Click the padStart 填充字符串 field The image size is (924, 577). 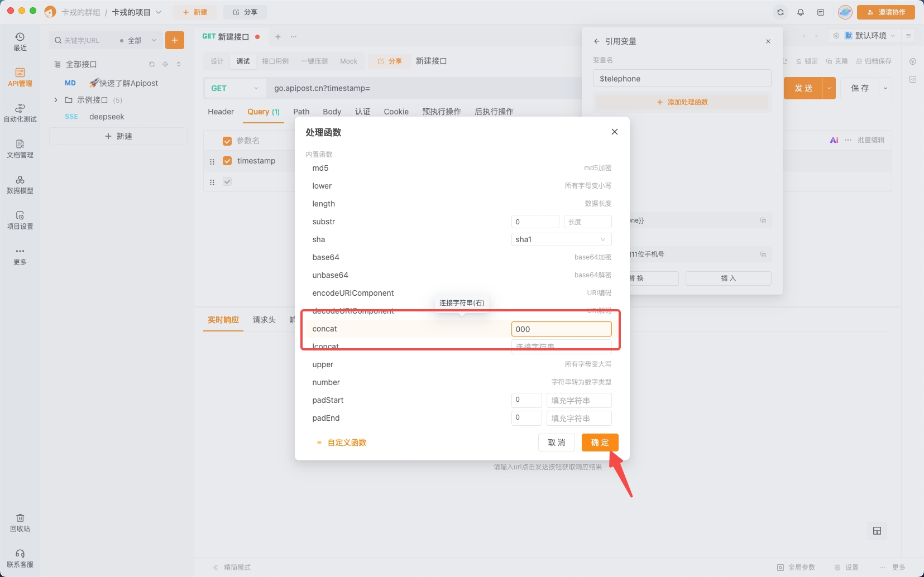pos(579,400)
